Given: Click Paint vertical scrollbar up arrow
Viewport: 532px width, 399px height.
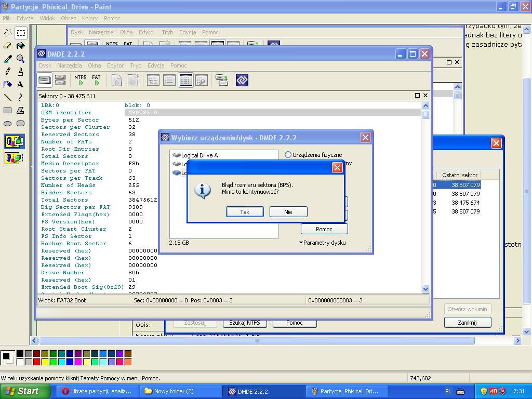Looking at the screenshot, I should coord(527,29).
